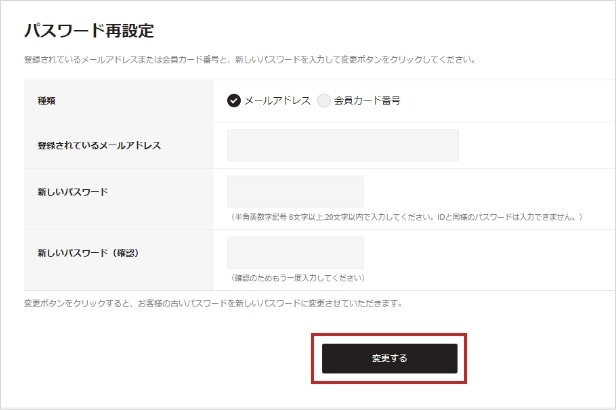The width and height of the screenshot is (616, 410).
Task: Click the empty circle icon beside 会員カード番号
Action: coord(324,101)
